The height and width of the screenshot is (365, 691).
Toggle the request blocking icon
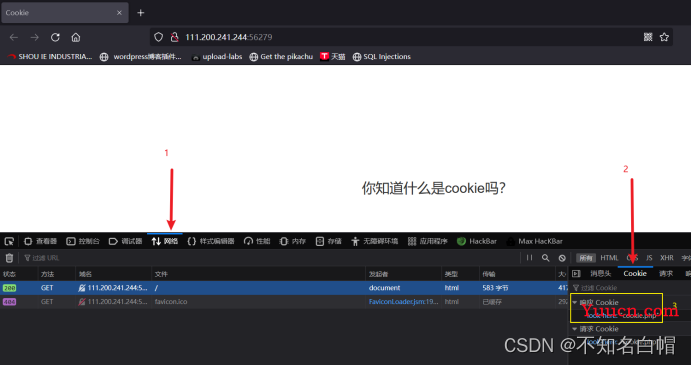(562, 258)
